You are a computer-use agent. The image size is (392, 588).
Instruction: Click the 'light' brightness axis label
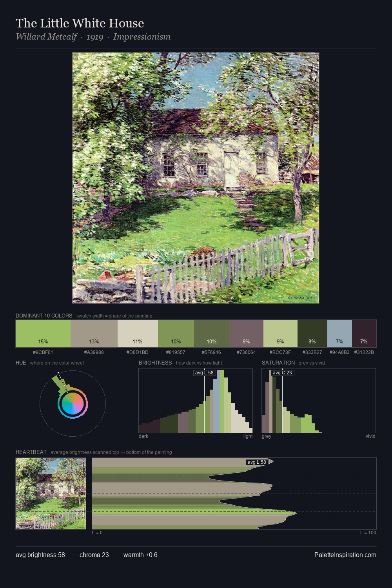[248, 436]
